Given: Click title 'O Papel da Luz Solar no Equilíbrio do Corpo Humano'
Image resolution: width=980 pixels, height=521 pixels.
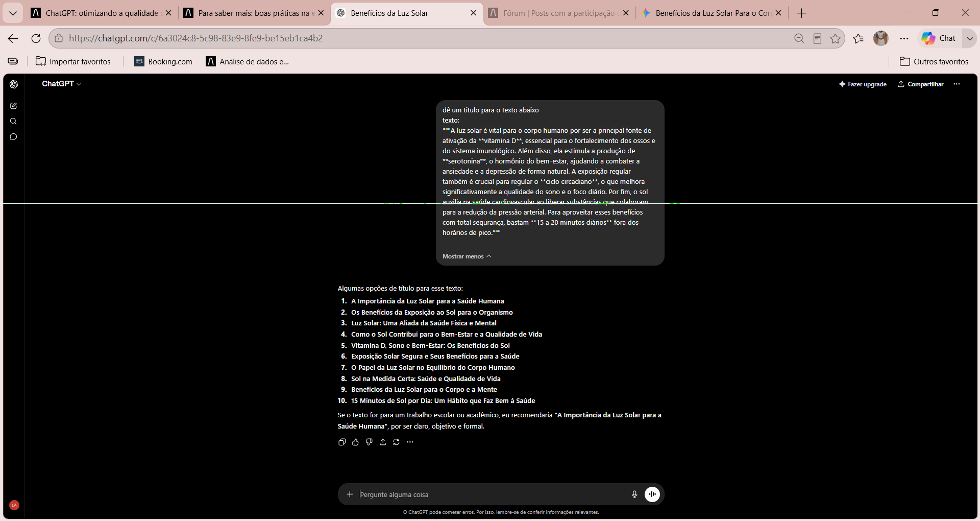Looking at the screenshot, I should click(433, 368).
